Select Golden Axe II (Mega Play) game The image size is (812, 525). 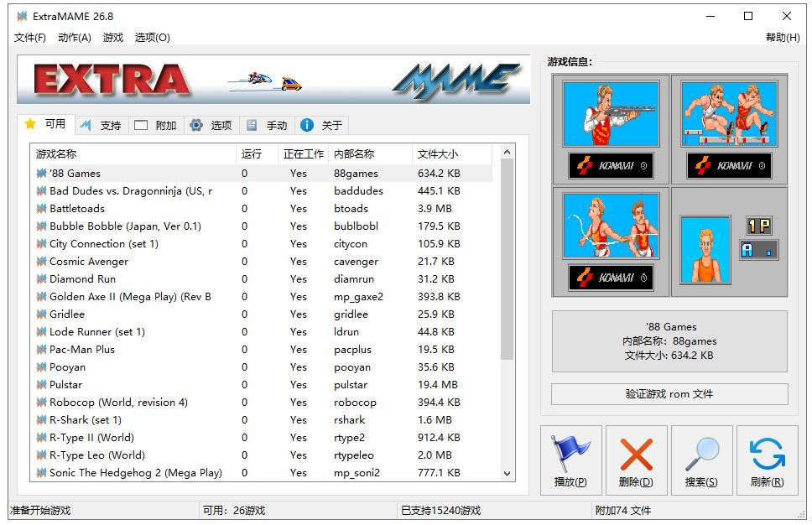(262, 297)
